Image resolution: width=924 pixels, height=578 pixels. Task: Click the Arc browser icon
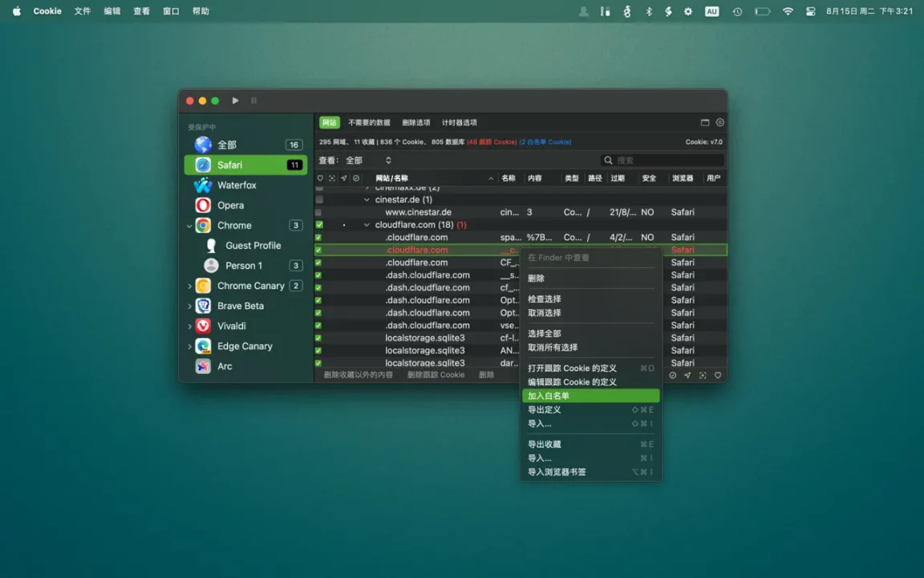click(203, 366)
